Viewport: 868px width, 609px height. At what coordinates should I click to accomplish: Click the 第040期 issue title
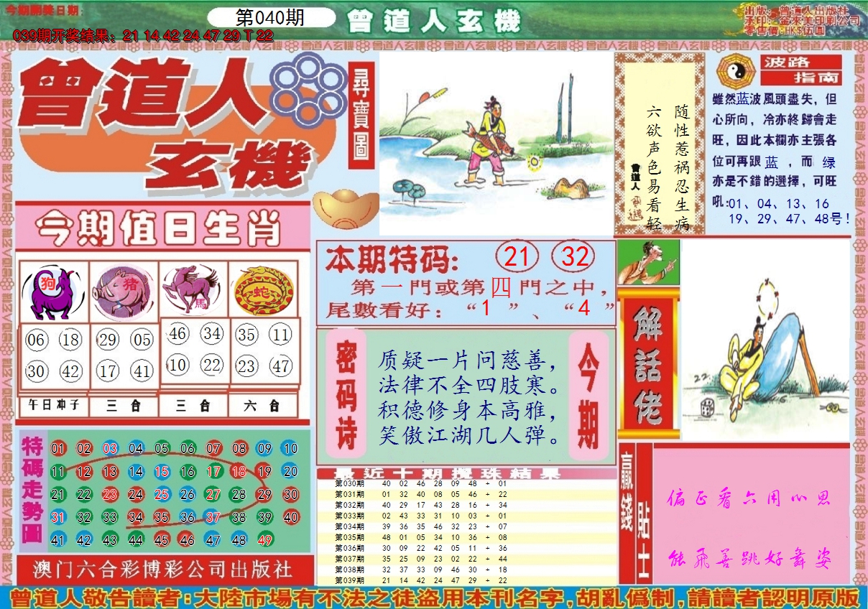[269, 18]
